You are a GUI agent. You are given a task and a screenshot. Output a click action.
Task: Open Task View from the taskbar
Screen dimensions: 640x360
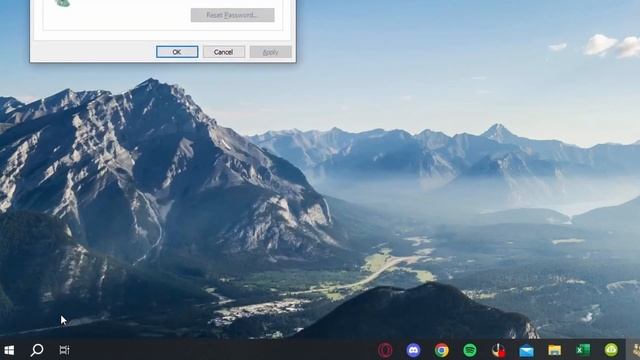click(x=64, y=350)
